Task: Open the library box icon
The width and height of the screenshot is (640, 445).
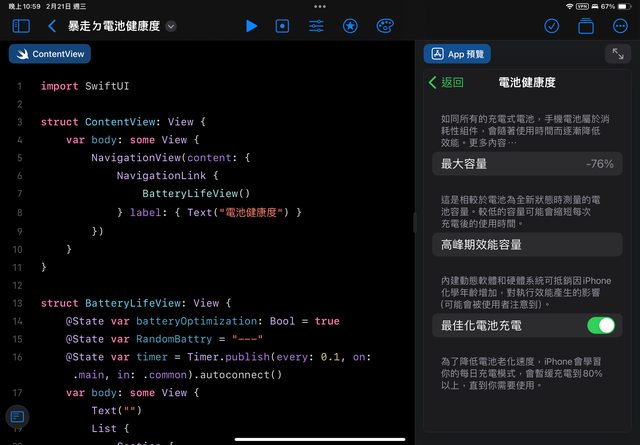Action: (585, 26)
